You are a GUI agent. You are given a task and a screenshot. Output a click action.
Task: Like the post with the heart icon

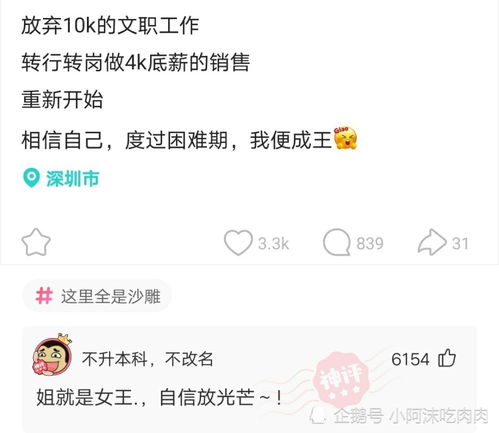(238, 242)
